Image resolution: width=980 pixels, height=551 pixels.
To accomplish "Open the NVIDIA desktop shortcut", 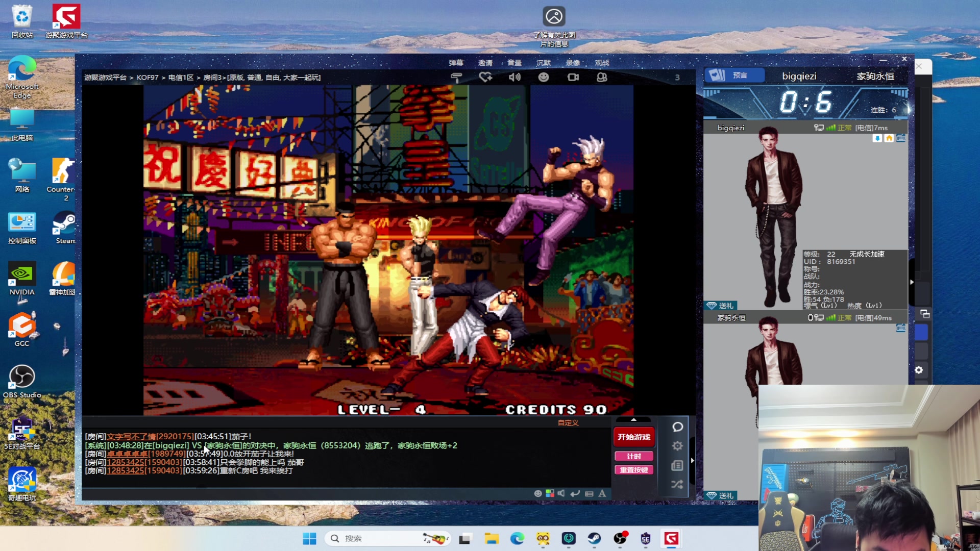I will click(x=22, y=279).
